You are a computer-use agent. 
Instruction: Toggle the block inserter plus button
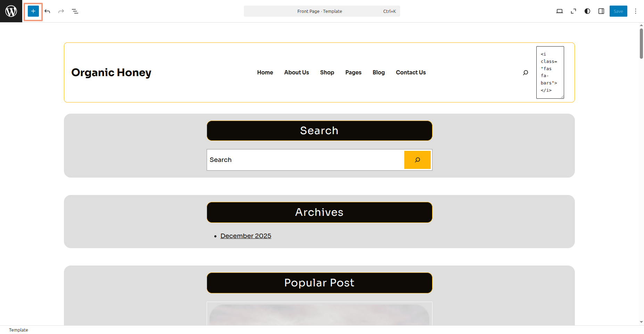(x=33, y=11)
